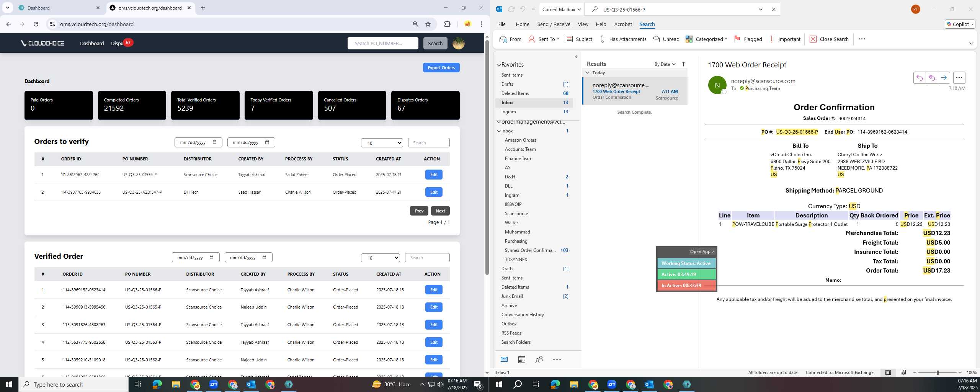Open the email's more actions ellipsis
Screen dimensions: 980x392
point(959,78)
